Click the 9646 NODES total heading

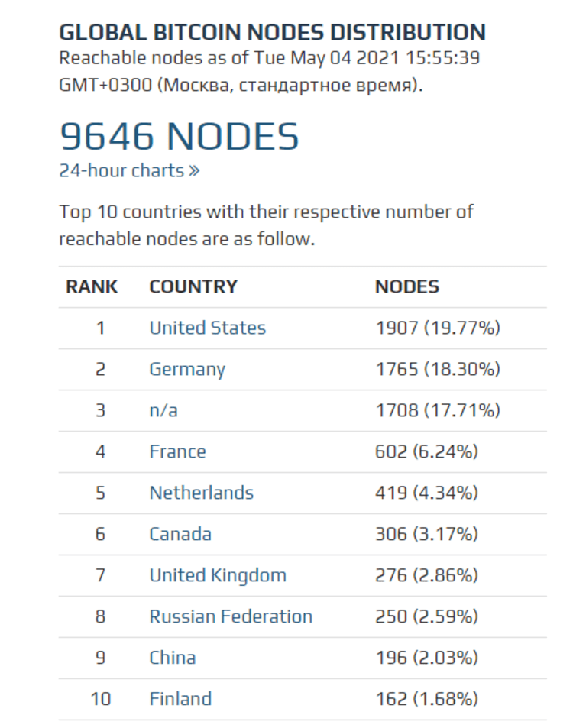pyautogui.click(x=179, y=137)
